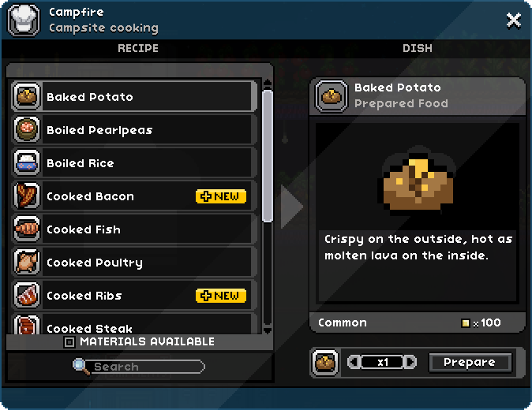This screenshot has width=532, height=410.
Task: Toggle the Materials Available checkbox
Action: click(x=69, y=342)
